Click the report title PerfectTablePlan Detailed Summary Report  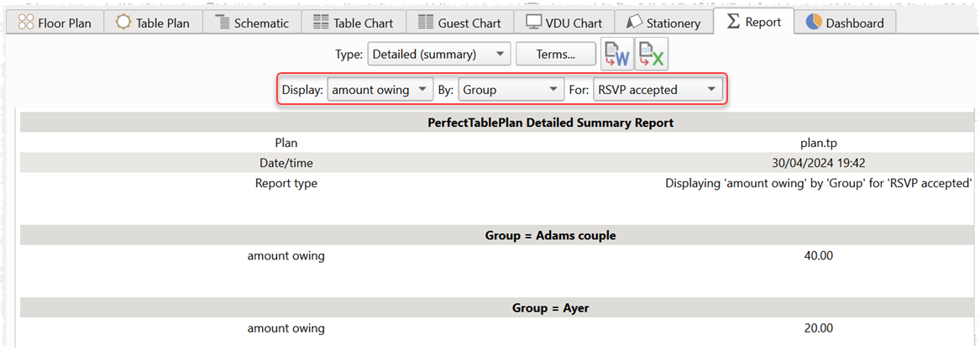(550, 123)
